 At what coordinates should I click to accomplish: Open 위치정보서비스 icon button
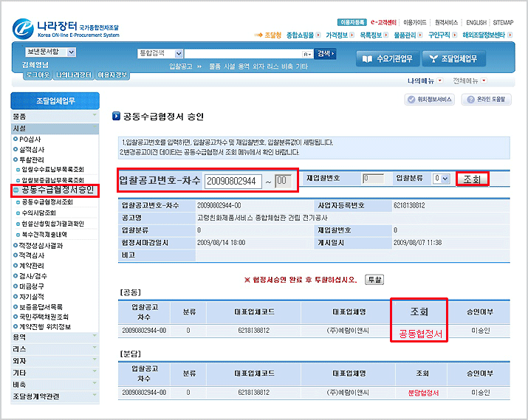click(x=430, y=99)
